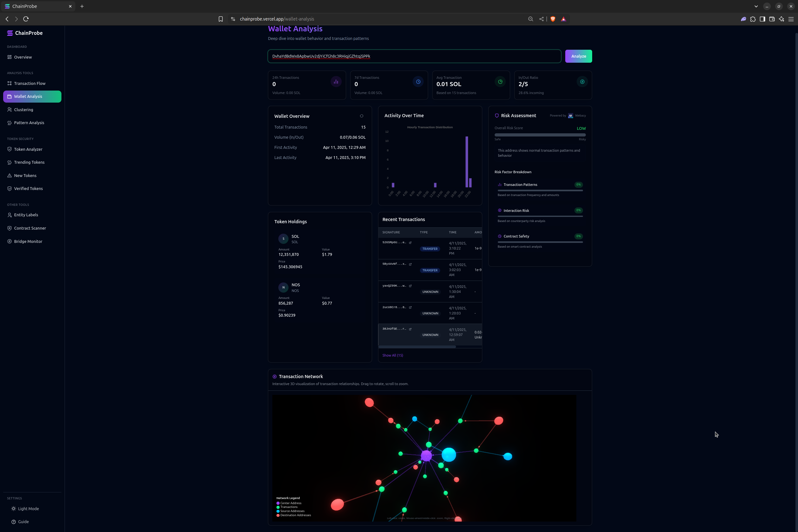Click the ChainProbe logo
This screenshot has height=532, width=798.
tap(25, 33)
